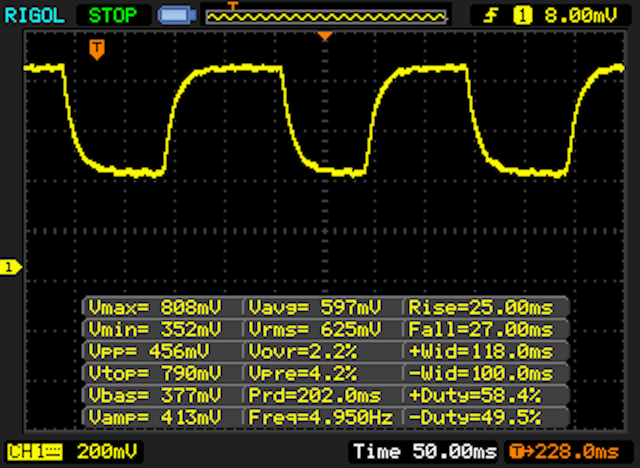Click the blue storage device icon
The width and height of the screenshot is (640, 468).
(178, 15)
